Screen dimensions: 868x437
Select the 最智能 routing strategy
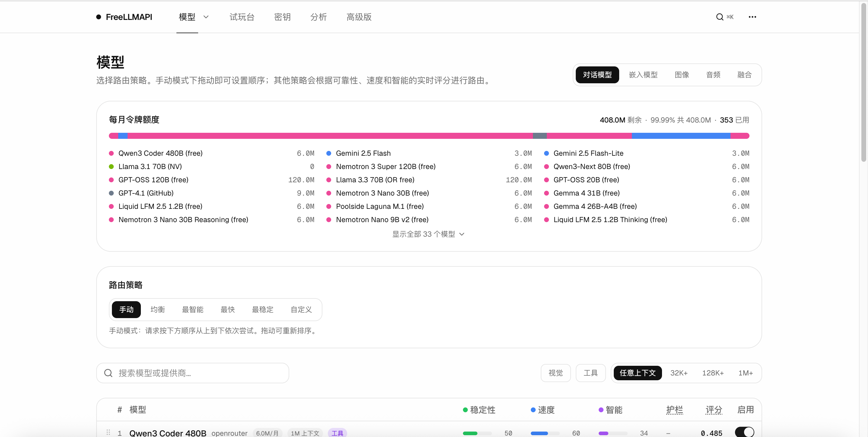click(192, 310)
